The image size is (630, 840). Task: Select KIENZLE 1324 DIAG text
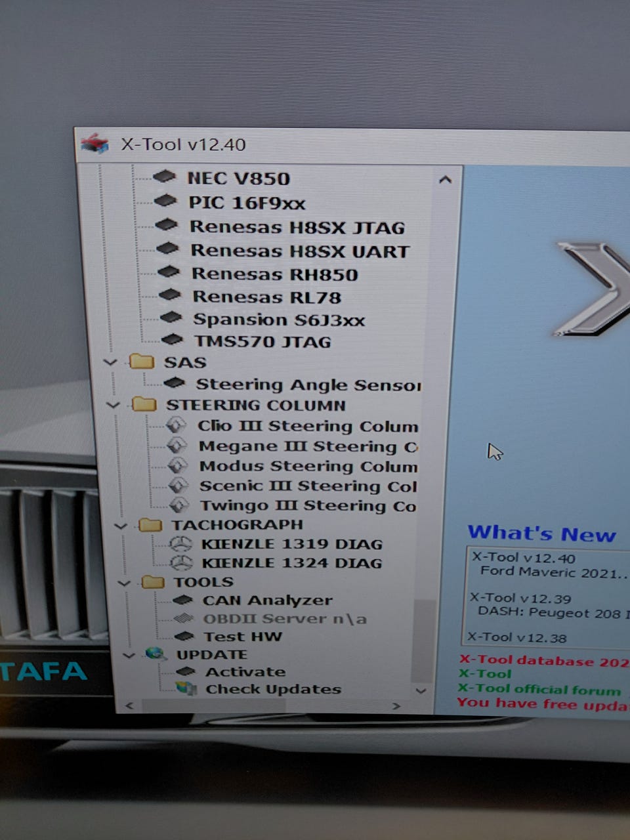(x=292, y=563)
